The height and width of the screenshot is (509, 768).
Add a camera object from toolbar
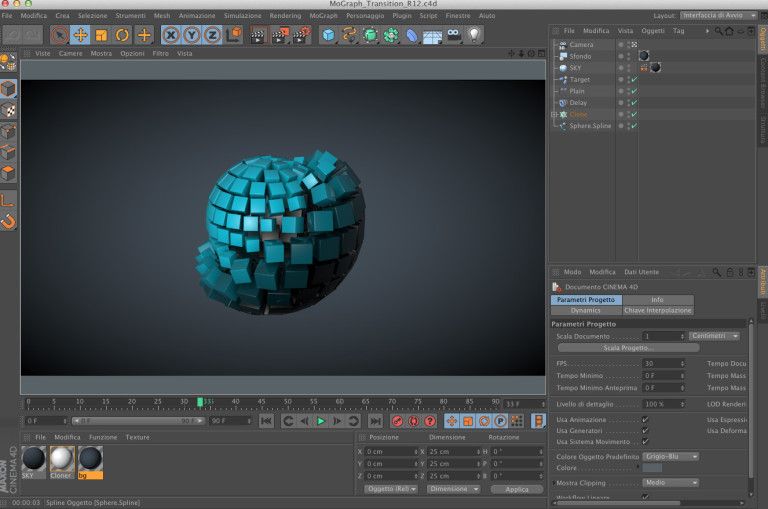pos(453,35)
